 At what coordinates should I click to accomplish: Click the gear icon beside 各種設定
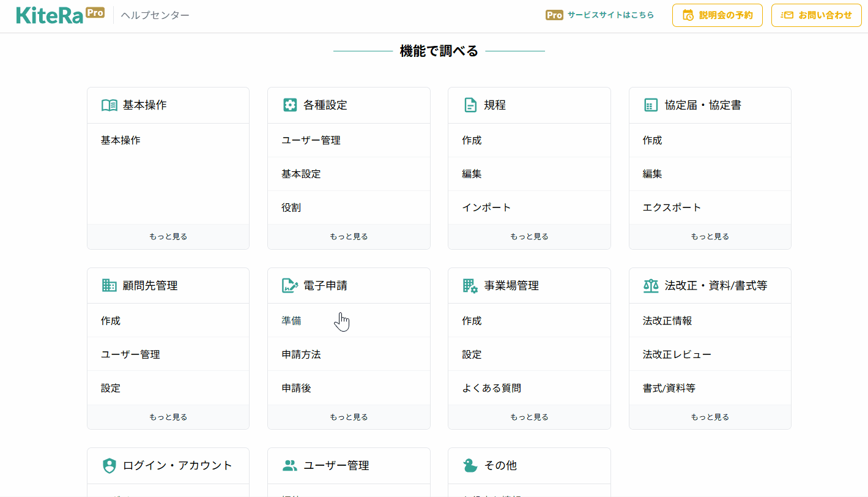coord(290,105)
